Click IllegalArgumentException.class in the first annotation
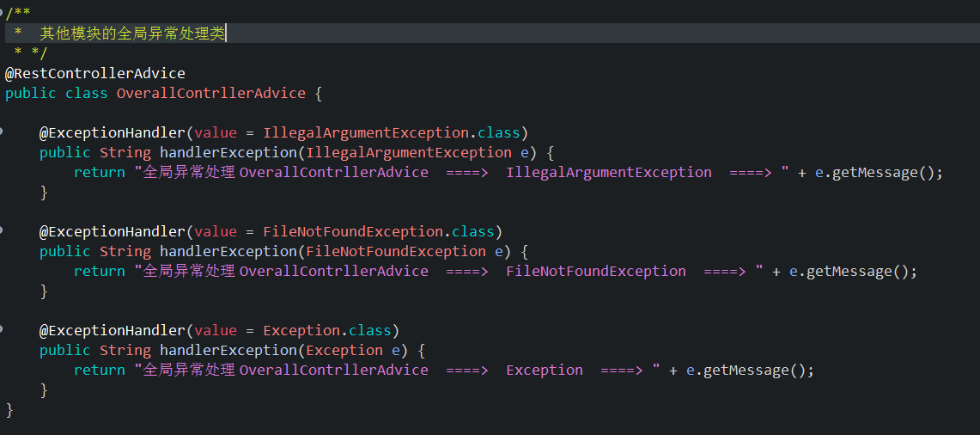The width and height of the screenshot is (980, 435). click(x=391, y=133)
